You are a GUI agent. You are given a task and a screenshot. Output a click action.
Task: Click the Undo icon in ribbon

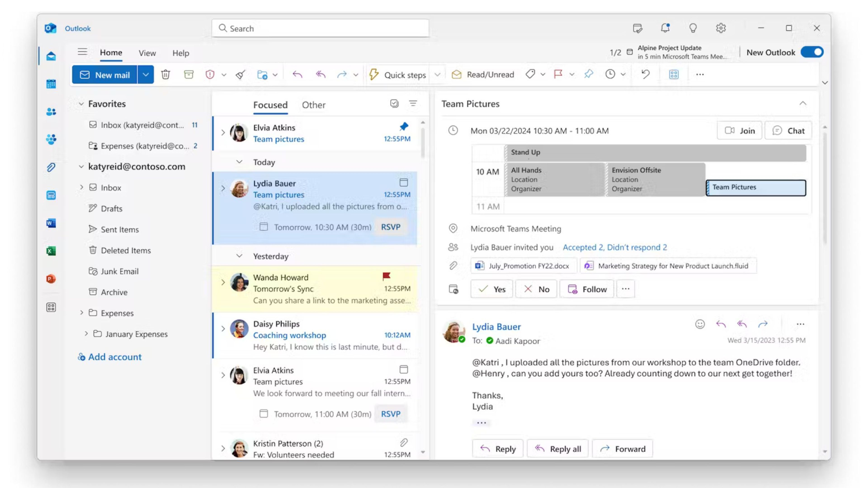(645, 74)
